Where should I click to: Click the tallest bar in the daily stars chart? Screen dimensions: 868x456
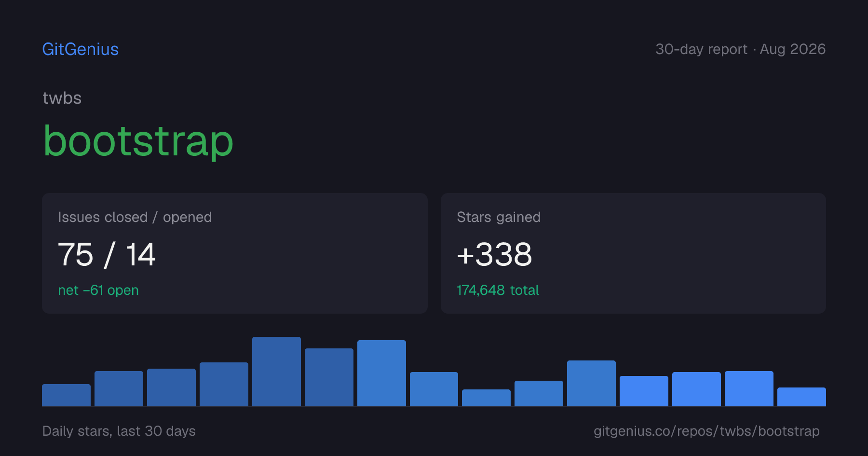(276, 372)
